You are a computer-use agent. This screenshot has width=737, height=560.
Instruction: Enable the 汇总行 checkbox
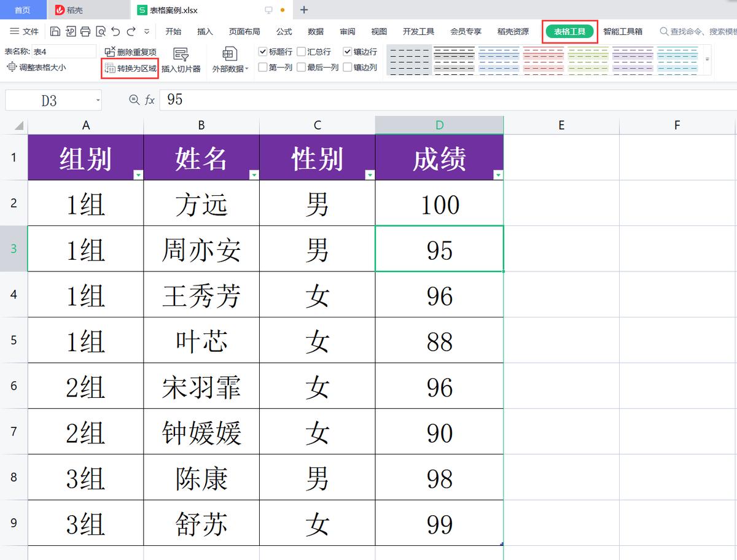click(x=302, y=52)
